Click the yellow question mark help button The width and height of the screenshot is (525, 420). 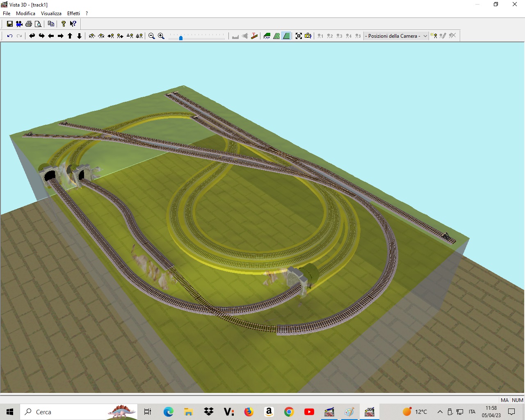click(x=64, y=24)
